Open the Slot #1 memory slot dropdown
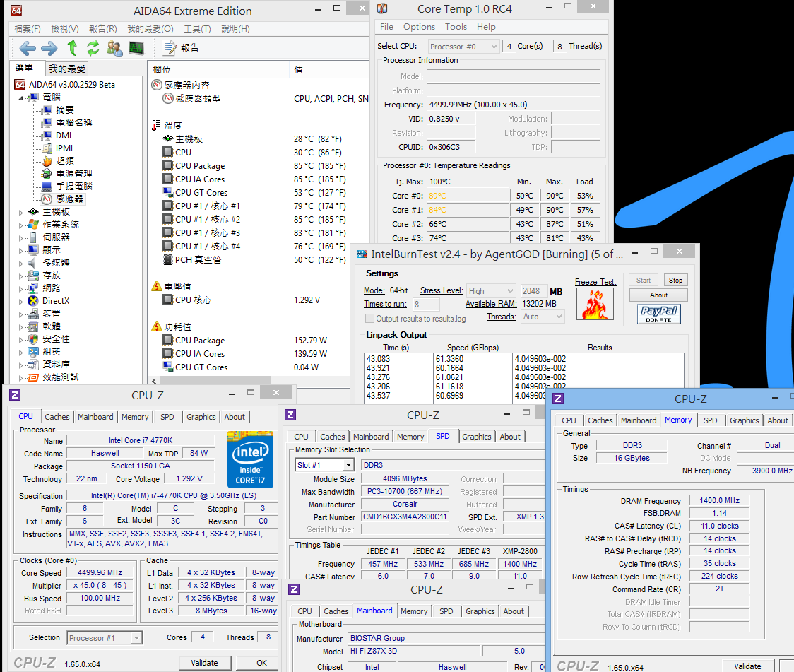Viewport: 794px width, 672px height. pyautogui.click(x=324, y=465)
